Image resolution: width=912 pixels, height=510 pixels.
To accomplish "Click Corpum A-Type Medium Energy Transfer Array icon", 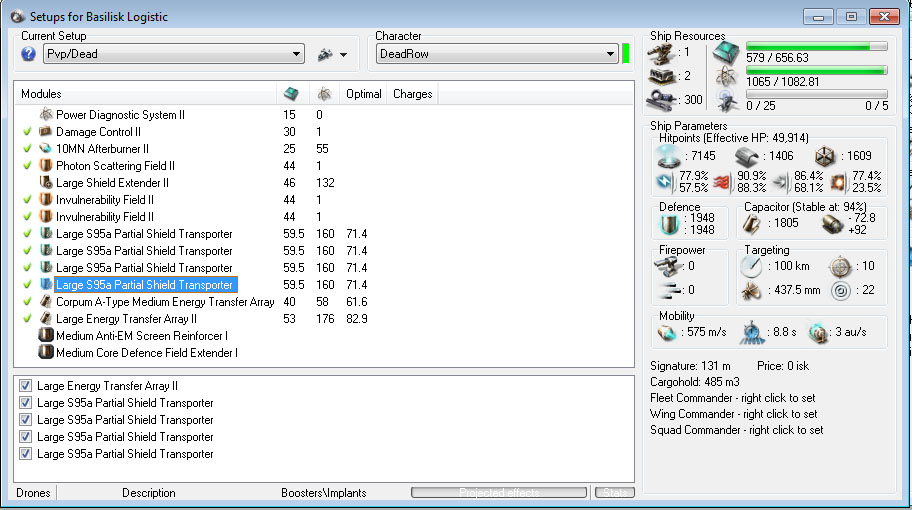I will click(x=46, y=301).
